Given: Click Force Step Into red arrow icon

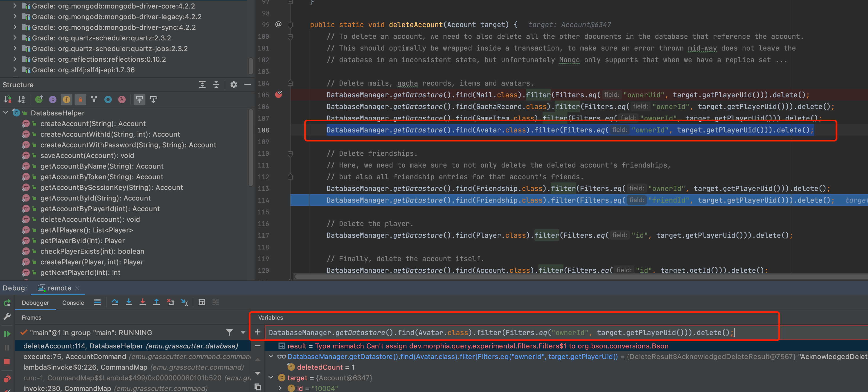Looking at the screenshot, I should click(x=142, y=302).
